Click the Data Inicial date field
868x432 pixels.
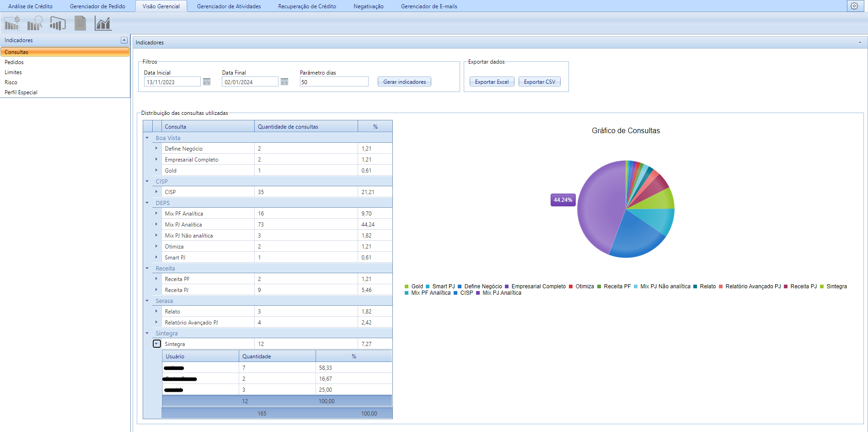(172, 81)
